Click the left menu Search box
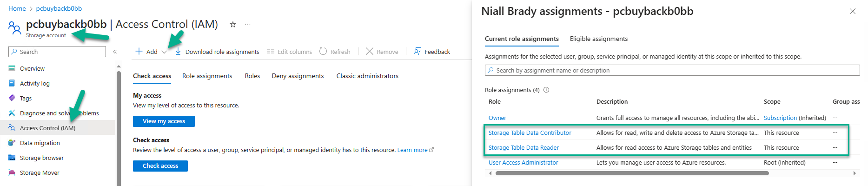The width and height of the screenshot is (868, 186). point(57,52)
